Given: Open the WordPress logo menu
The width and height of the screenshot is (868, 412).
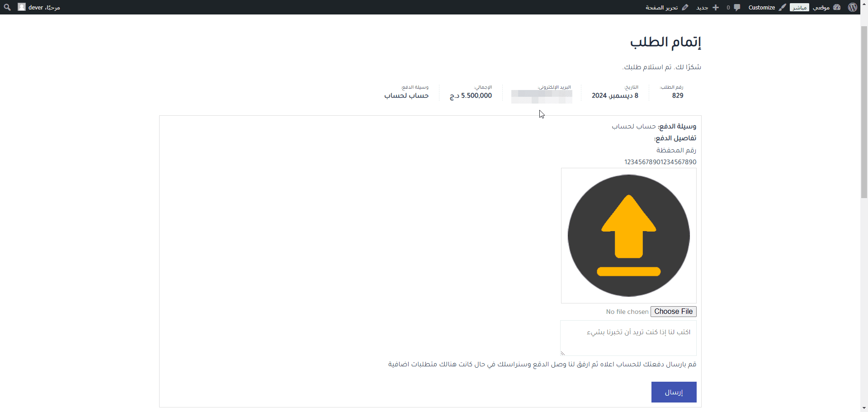Looking at the screenshot, I should (x=852, y=7).
